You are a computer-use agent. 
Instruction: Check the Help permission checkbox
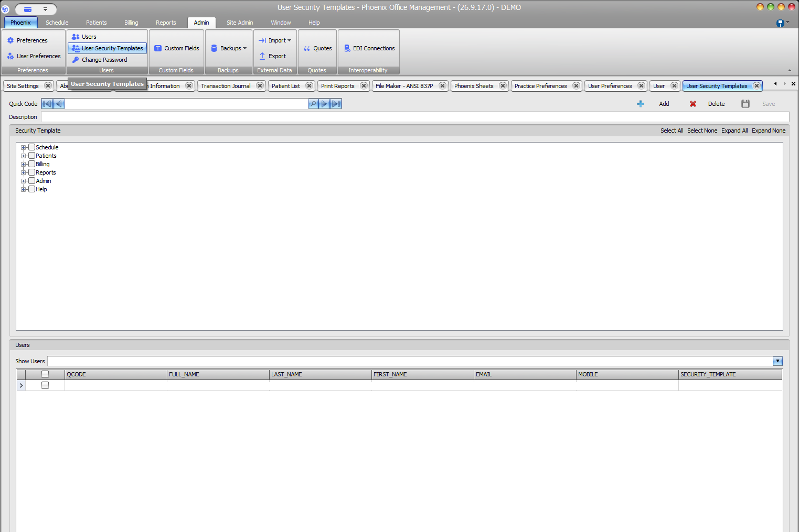pos(31,189)
